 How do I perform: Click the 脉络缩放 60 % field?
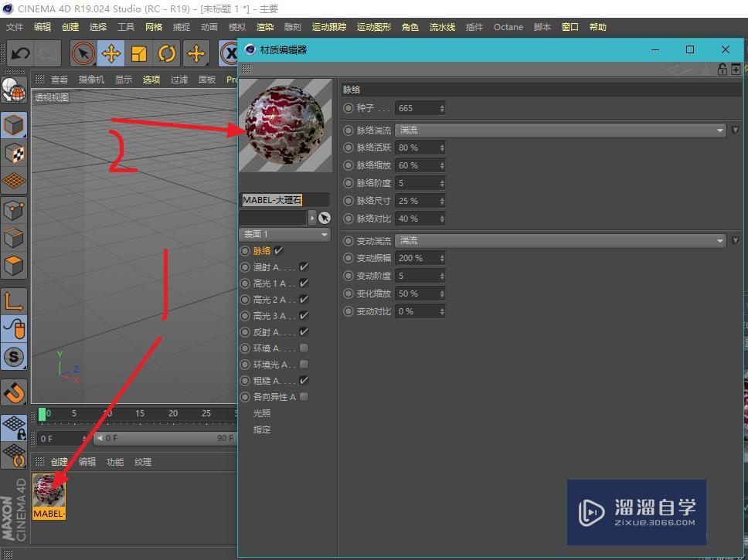pos(420,165)
